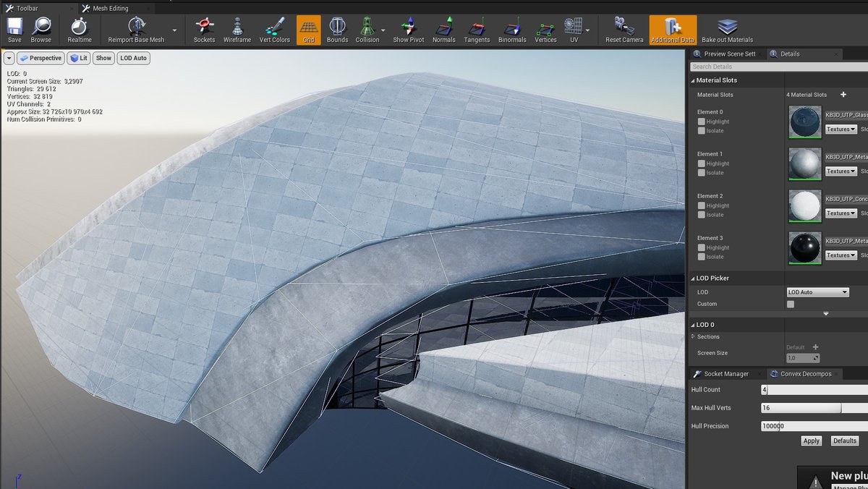Enable Wireframe view mode
This screenshot has height=489, width=868.
click(237, 30)
